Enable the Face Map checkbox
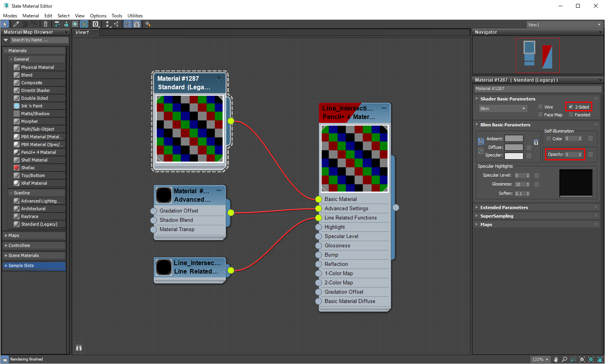This screenshot has height=364, width=605. point(540,115)
